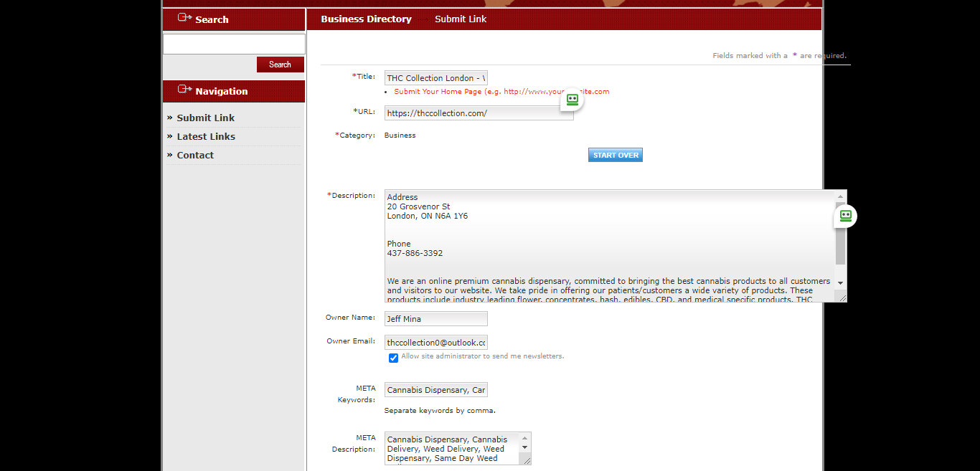Viewport: 980px width, 471px height.
Task: Click the Search panel header icon
Action: [x=185, y=18]
